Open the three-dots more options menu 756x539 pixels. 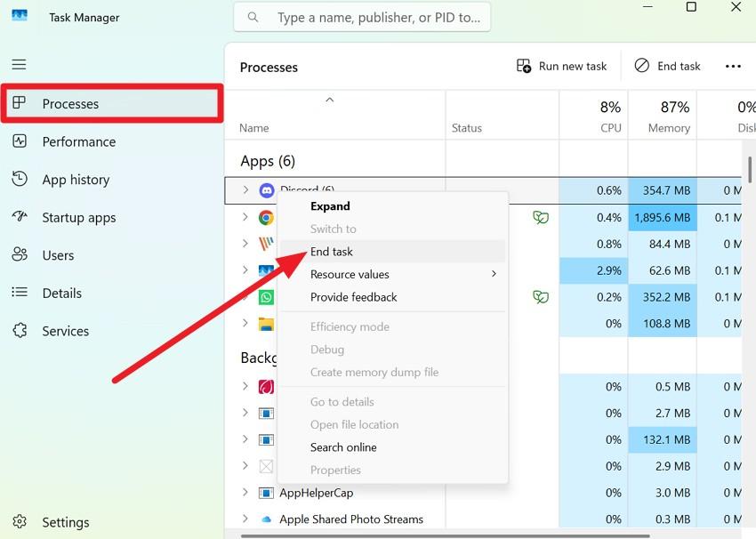tap(733, 66)
